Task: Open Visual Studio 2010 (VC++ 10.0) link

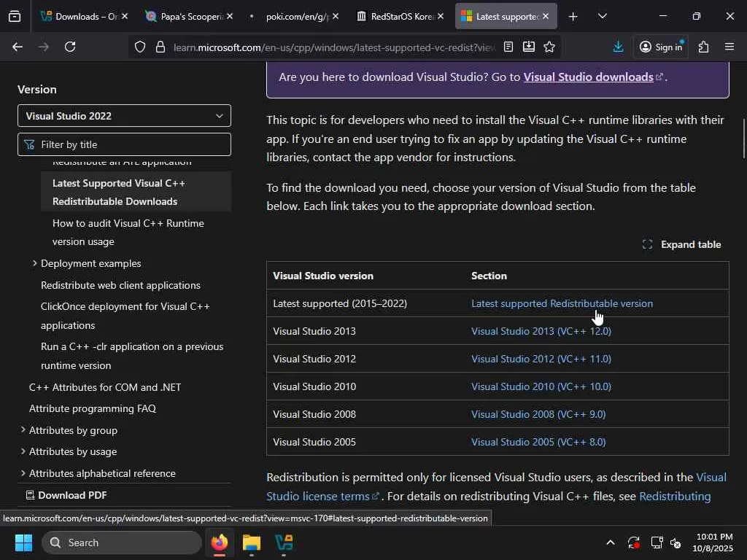Action: point(541,386)
